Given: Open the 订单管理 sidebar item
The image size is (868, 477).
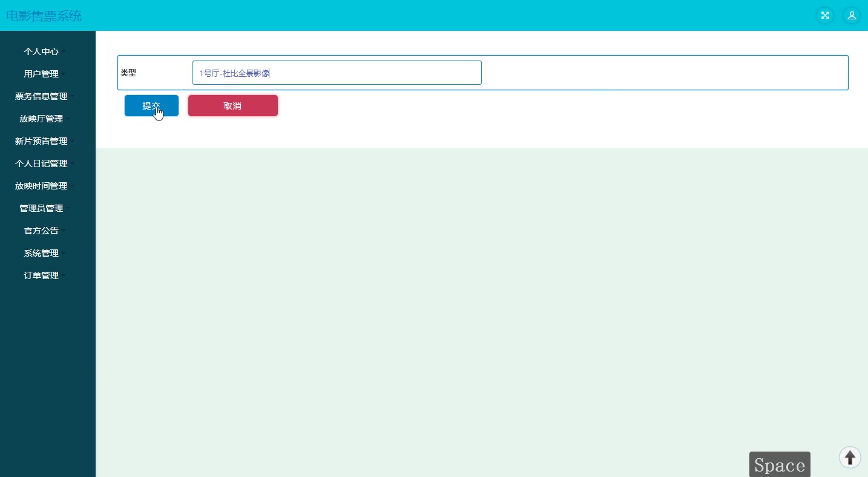Looking at the screenshot, I should point(45,275).
